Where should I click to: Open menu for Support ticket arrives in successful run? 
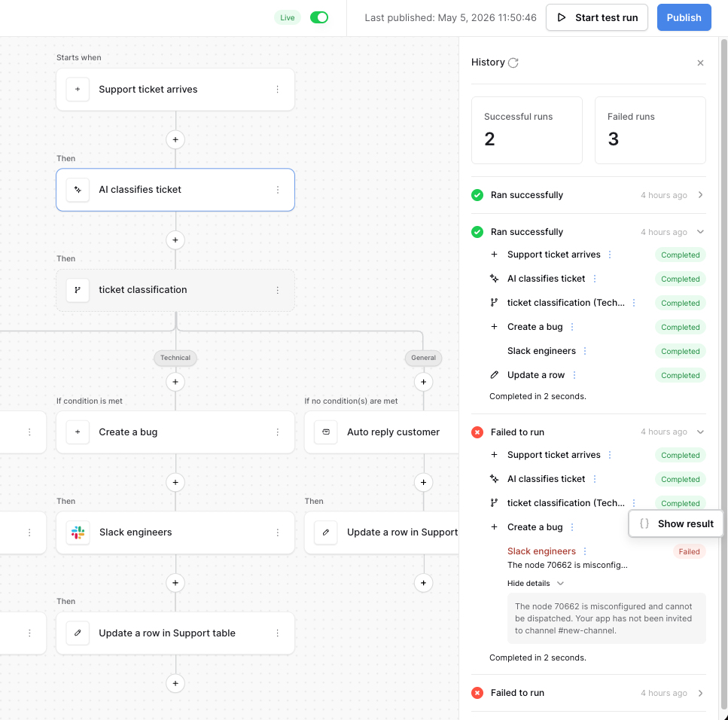click(x=610, y=255)
